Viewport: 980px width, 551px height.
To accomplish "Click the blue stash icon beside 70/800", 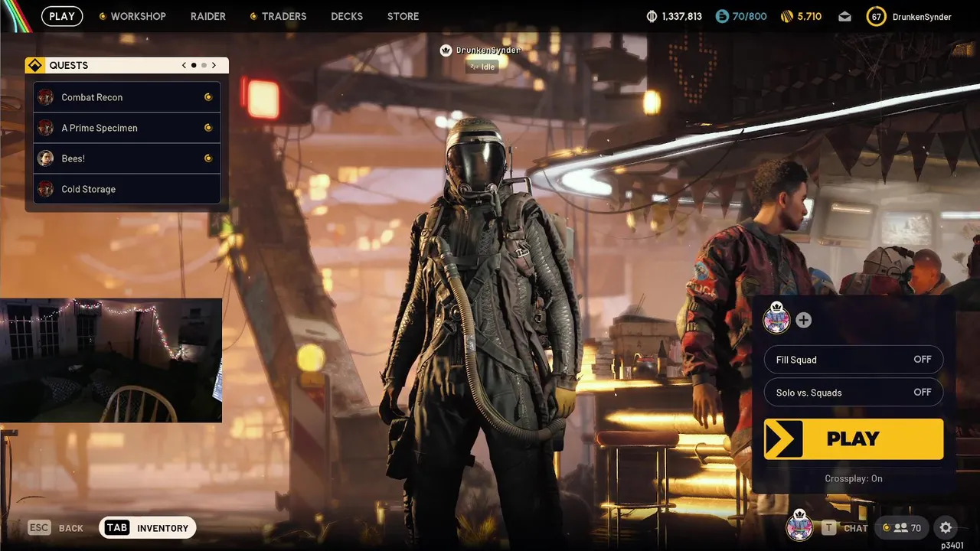I will [722, 16].
